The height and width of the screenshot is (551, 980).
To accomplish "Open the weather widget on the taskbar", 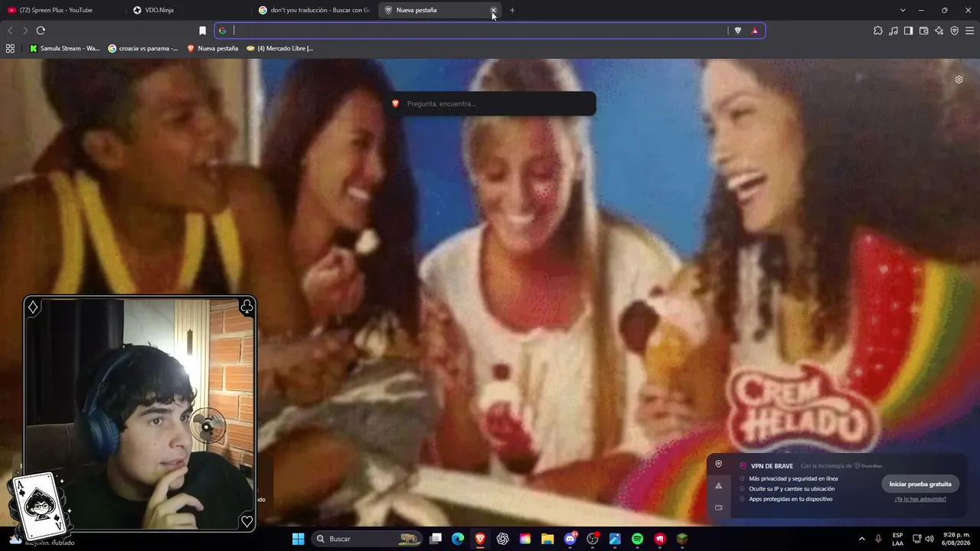I will click(42, 540).
